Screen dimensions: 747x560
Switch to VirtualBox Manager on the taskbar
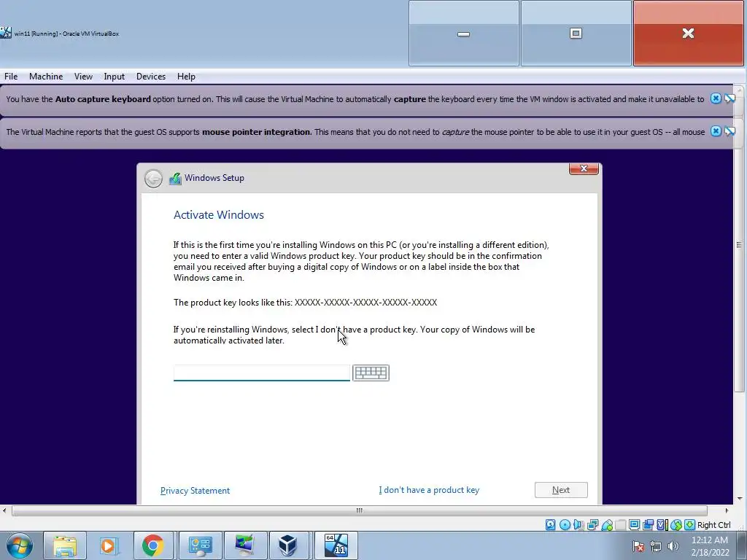[x=288, y=545]
